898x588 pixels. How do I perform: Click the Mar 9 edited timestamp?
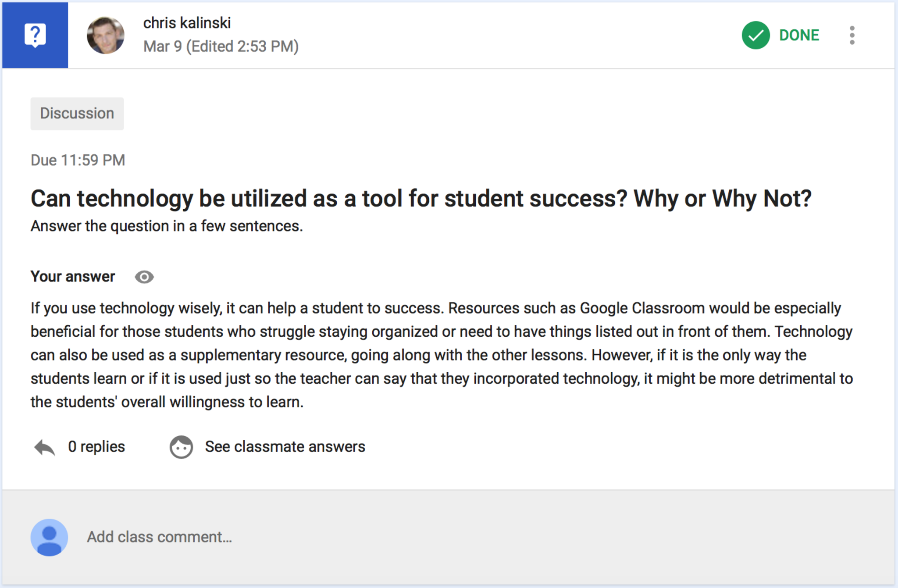[x=221, y=46]
